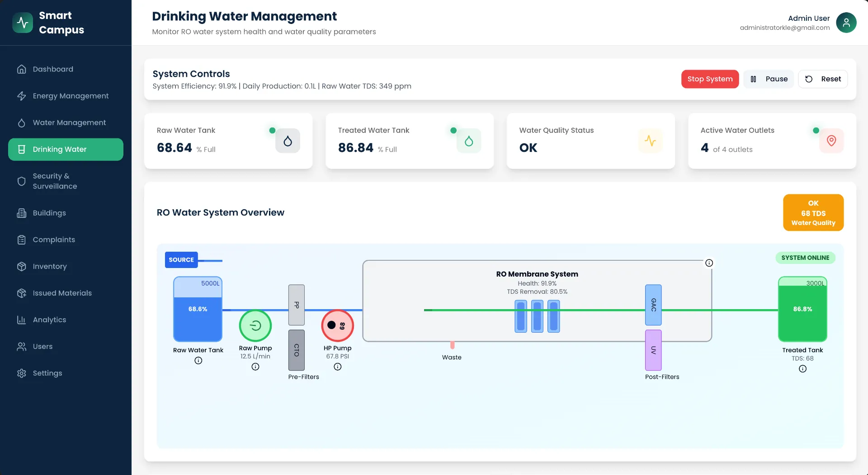Viewport: 868px width, 475px height.
Task: Click the OK 68 TDS Water Quality badge
Action: pos(813,212)
